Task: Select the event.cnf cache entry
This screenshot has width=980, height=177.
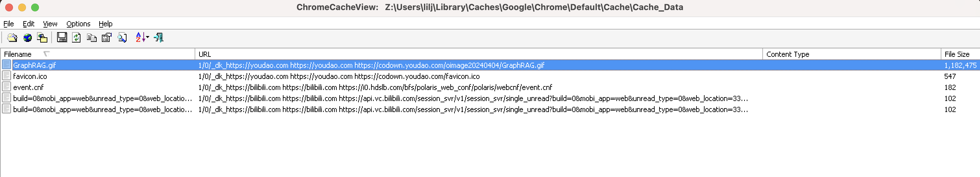Action: click(490, 87)
